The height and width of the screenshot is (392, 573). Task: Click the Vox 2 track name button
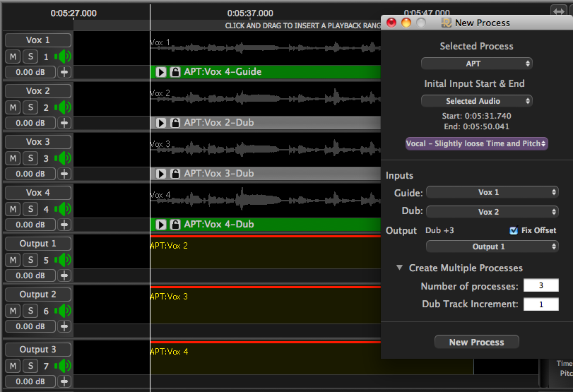[38, 91]
